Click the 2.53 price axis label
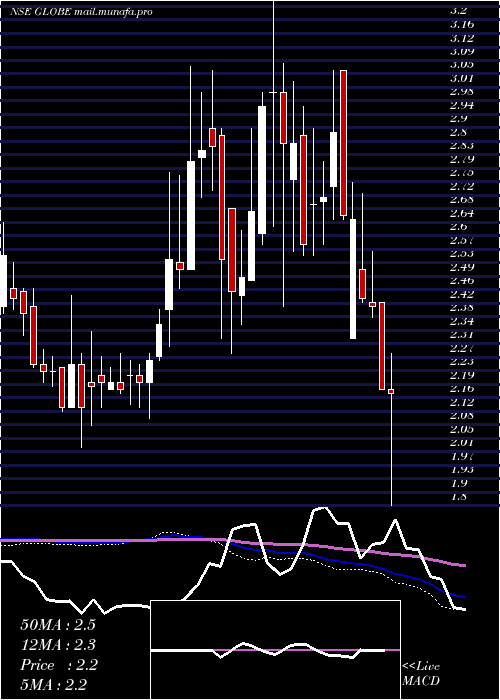Screen dimensions: 500x700 462,254
